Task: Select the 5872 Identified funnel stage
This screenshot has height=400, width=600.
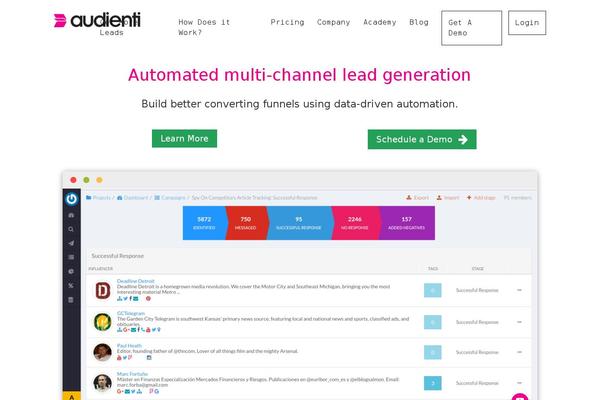Action: [x=204, y=223]
